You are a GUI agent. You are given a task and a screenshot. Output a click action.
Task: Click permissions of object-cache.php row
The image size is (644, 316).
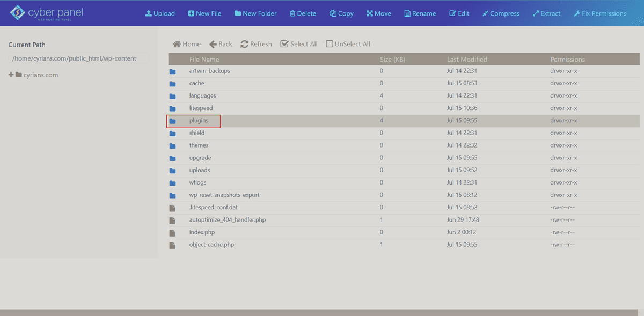pyautogui.click(x=562, y=244)
